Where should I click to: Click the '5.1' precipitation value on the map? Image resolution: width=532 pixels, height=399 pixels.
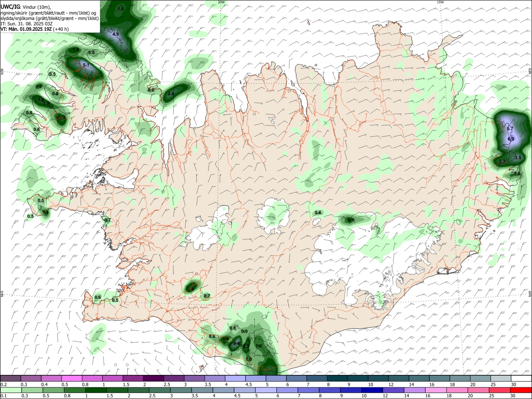pyautogui.click(x=86, y=65)
